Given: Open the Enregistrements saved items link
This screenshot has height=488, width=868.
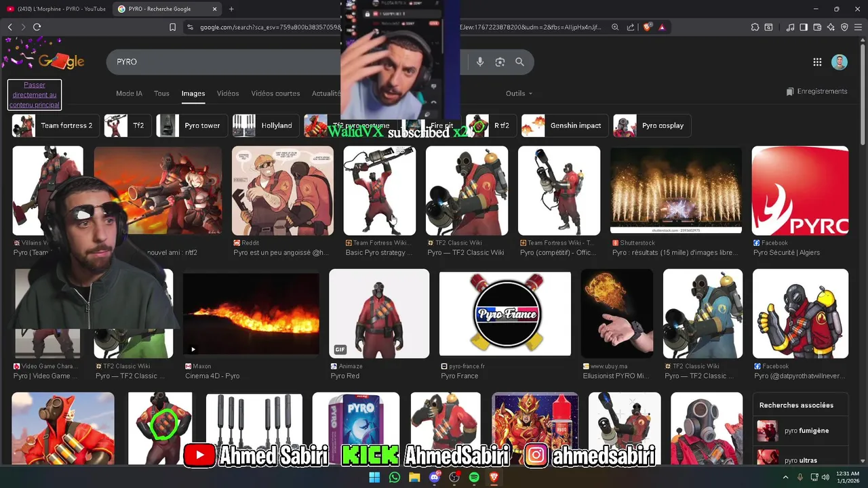Looking at the screenshot, I should (x=816, y=91).
